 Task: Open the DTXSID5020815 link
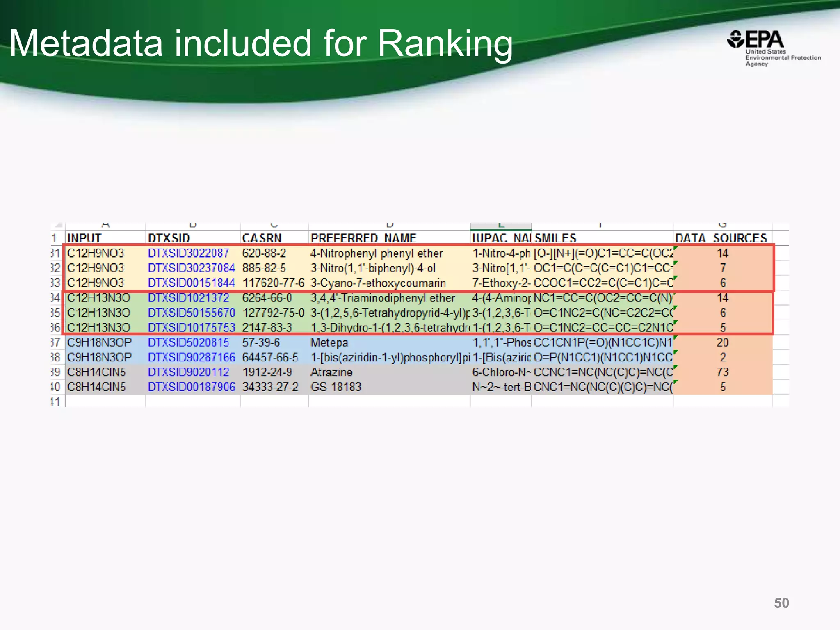click(x=188, y=342)
